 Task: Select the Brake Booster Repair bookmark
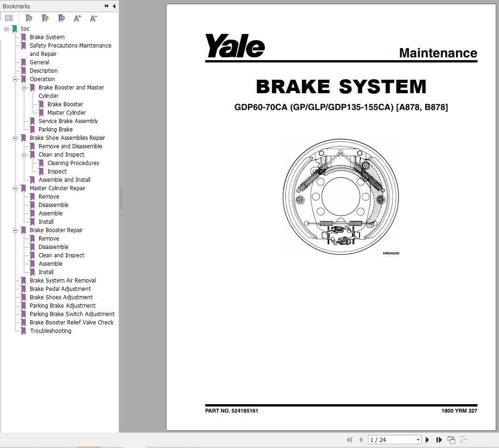pos(56,230)
